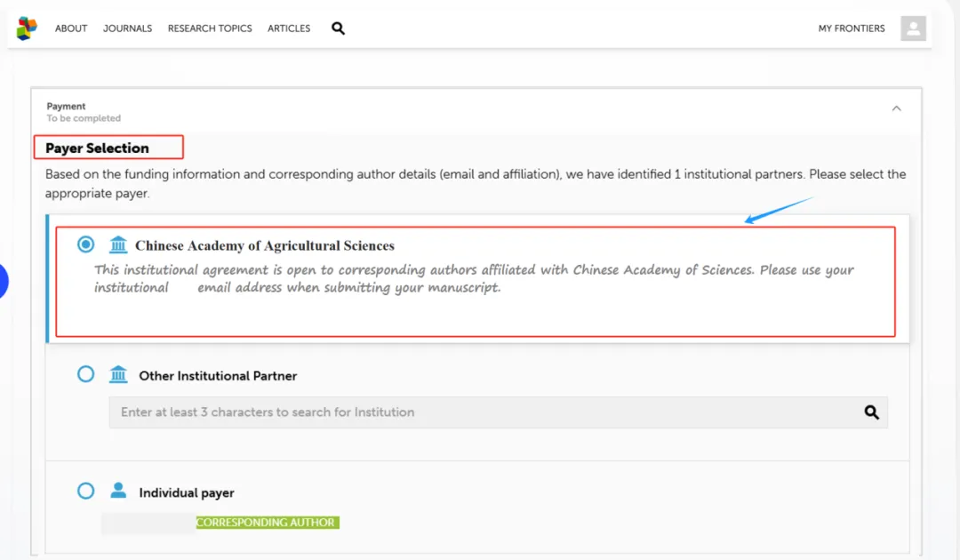Go to Research Topics
The height and width of the screenshot is (560, 960).
(210, 28)
